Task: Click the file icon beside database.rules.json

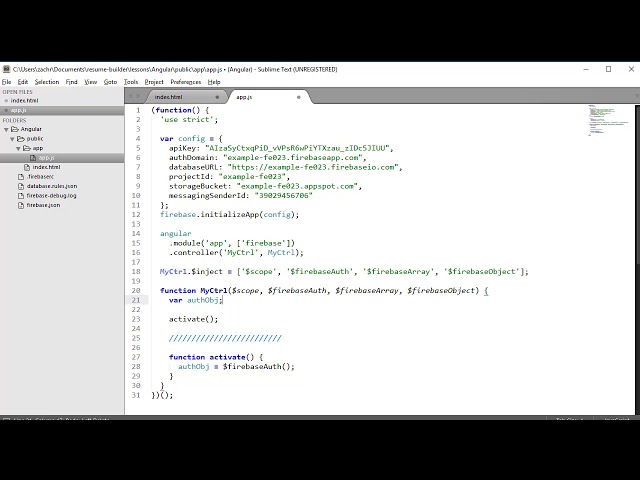Action: 21,186
